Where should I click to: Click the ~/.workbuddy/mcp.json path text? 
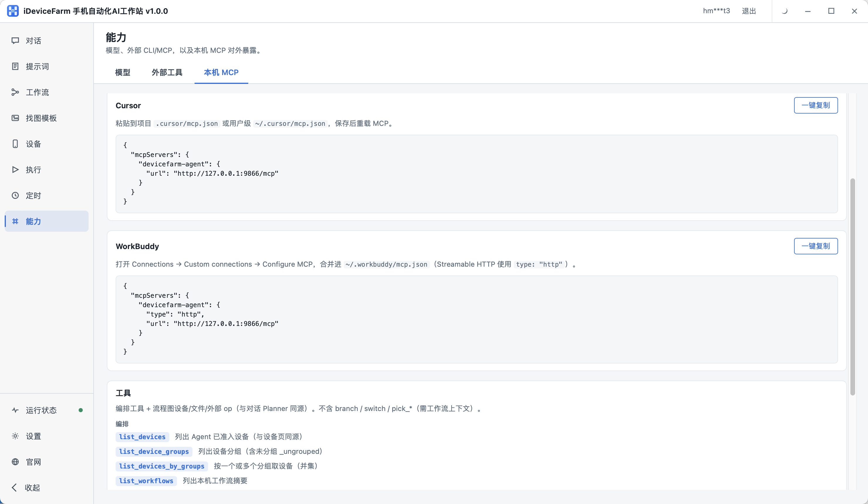pos(386,264)
